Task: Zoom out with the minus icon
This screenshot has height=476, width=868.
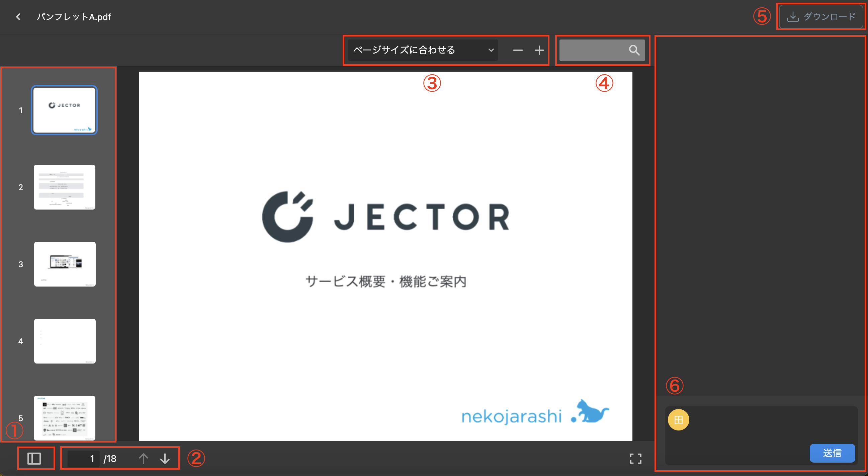Action: [518, 50]
